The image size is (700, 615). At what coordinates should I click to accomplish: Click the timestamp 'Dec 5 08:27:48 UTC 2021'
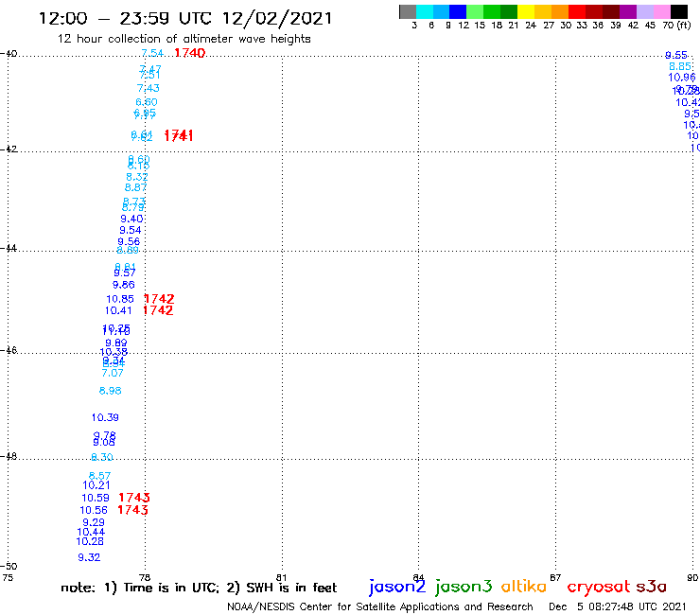pos(617,606)
